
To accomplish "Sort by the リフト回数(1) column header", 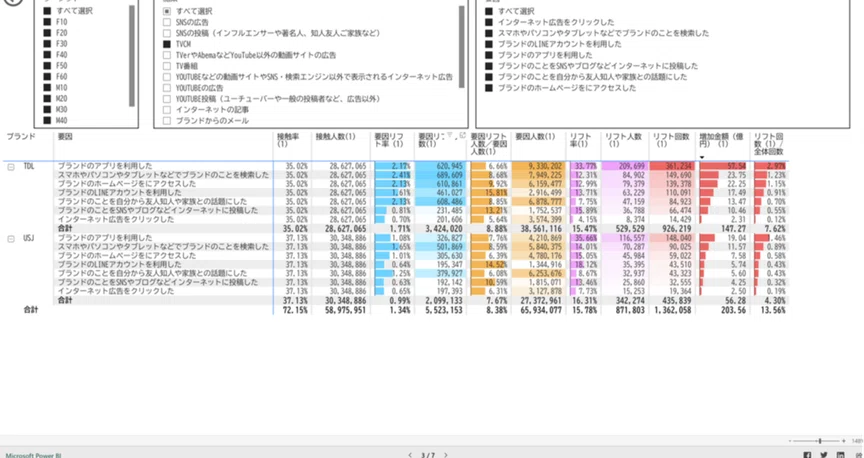I will click(x=671, y=139).
